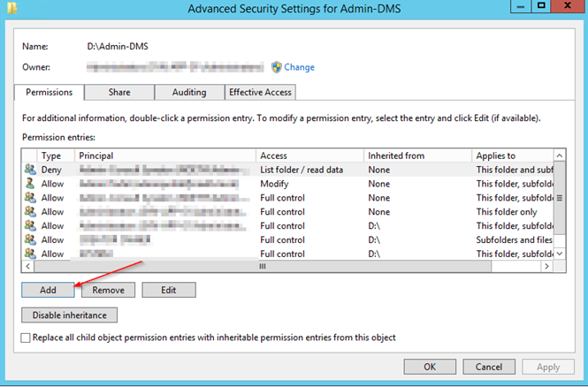Click the group icon of 'This folder only' entry
588x387 pixels.
click(30, 212)
